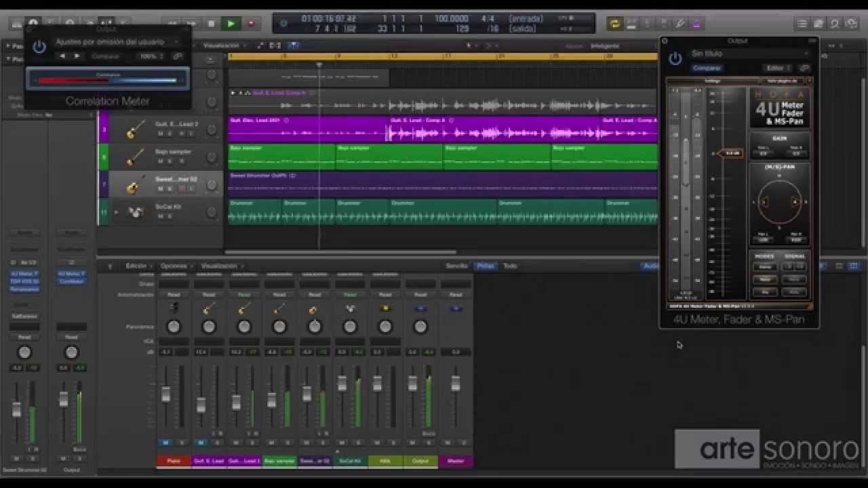Open the 'Sin título' preset dropdown
The image size is (868, 488).
749,54
